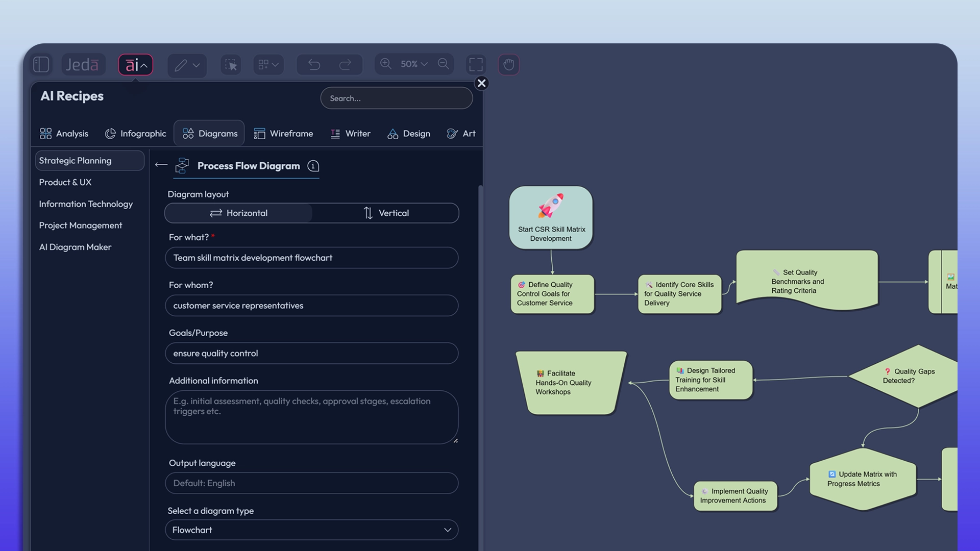Go back using the left arrow
This screenshot has height=551, width=980.
tap(161, 165)
